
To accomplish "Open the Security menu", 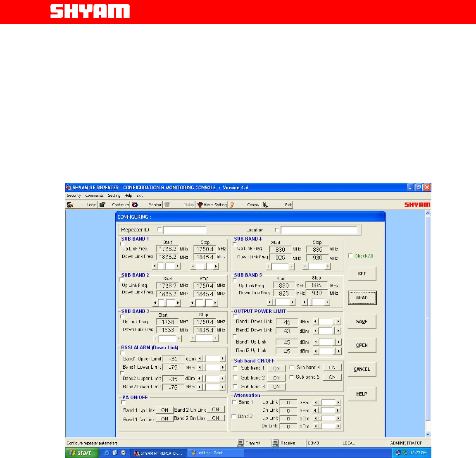I will point(74,196).
